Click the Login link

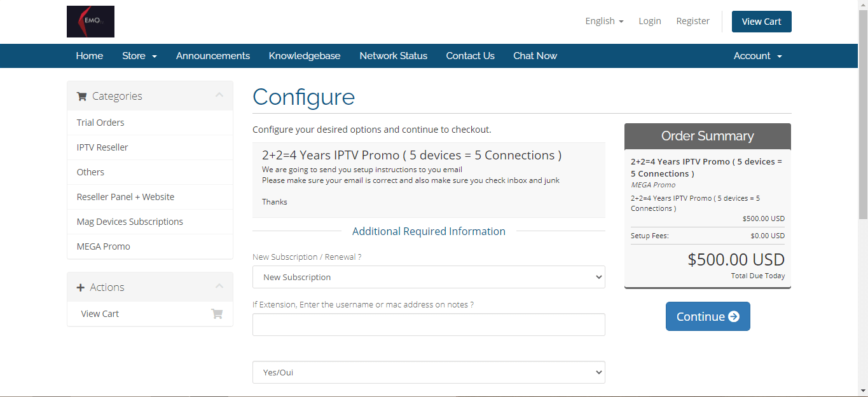tap(650, 21)
